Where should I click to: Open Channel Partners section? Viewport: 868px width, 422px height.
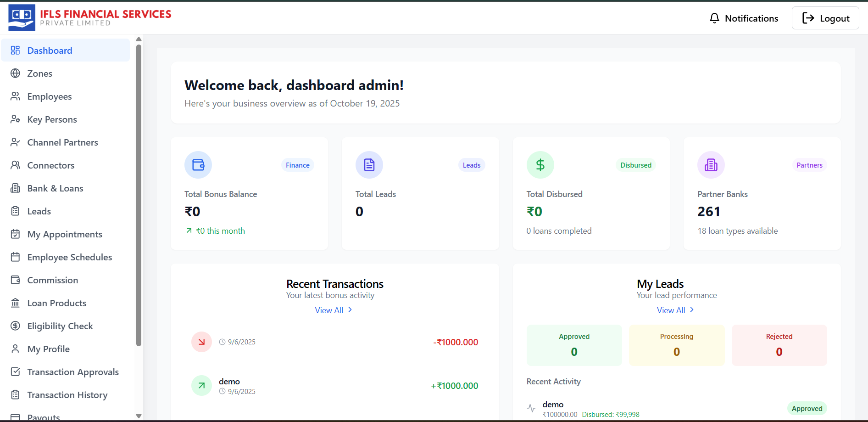pos(62,142)
